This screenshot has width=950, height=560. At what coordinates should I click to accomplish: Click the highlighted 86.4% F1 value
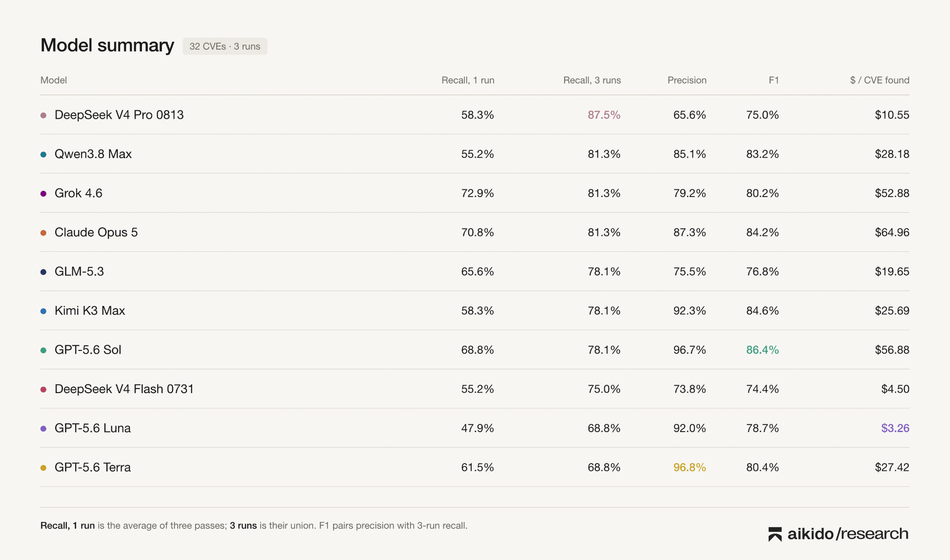tap(763, 350)
